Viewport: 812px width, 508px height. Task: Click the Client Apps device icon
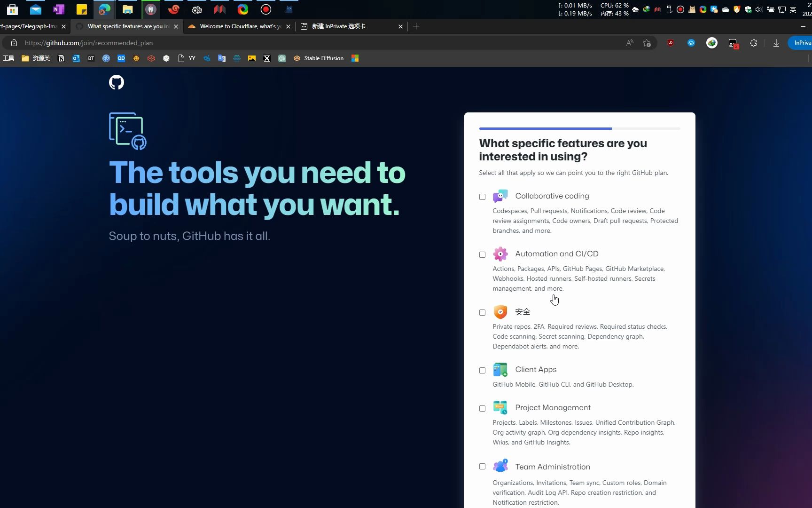[x=500, y=370]
